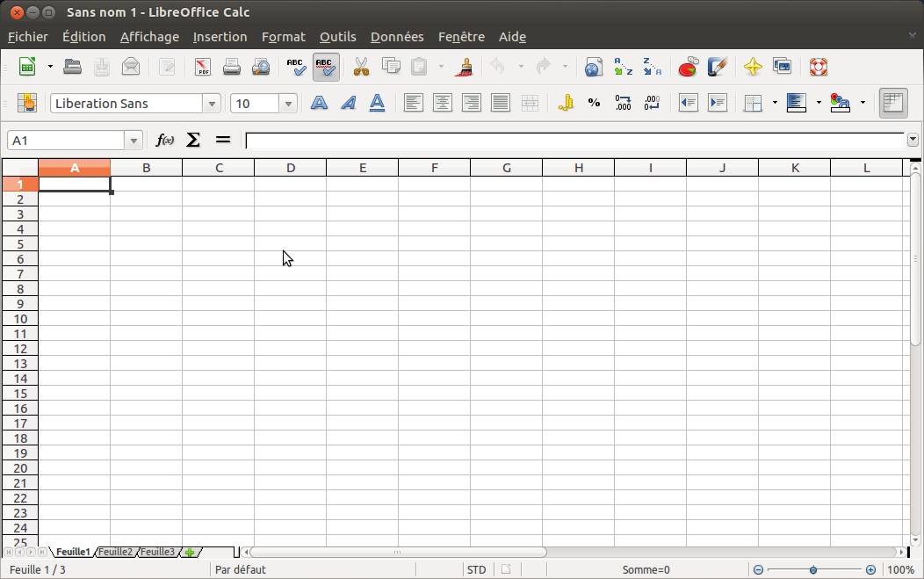Open the Styles and Formatting icon

pos(27,103)
